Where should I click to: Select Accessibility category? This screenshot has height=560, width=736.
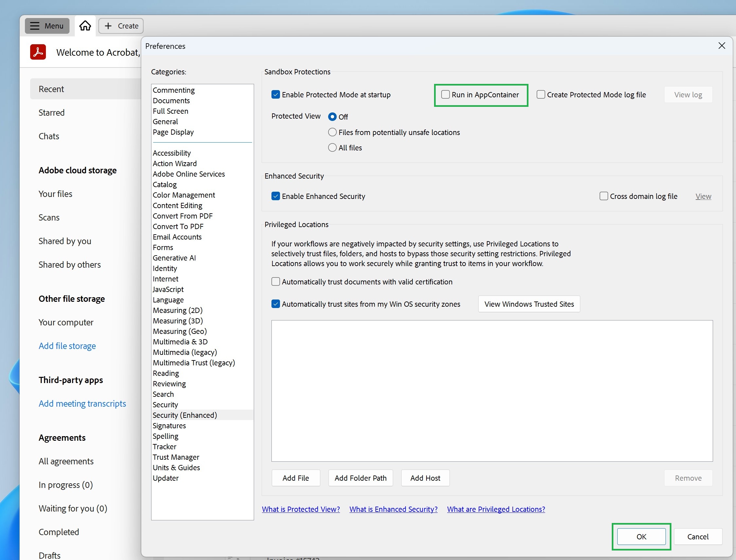pyautogui.click(x=202, y=153)
